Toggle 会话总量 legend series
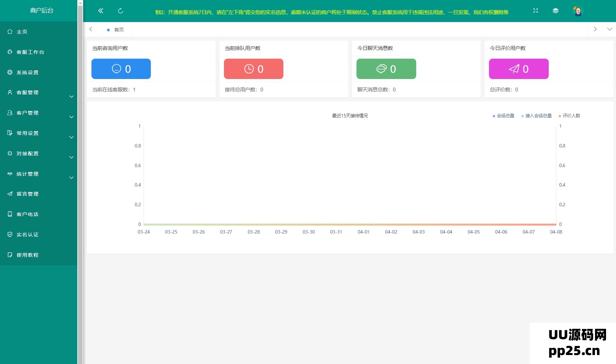 pyautogui.click(x=503, y=116)
